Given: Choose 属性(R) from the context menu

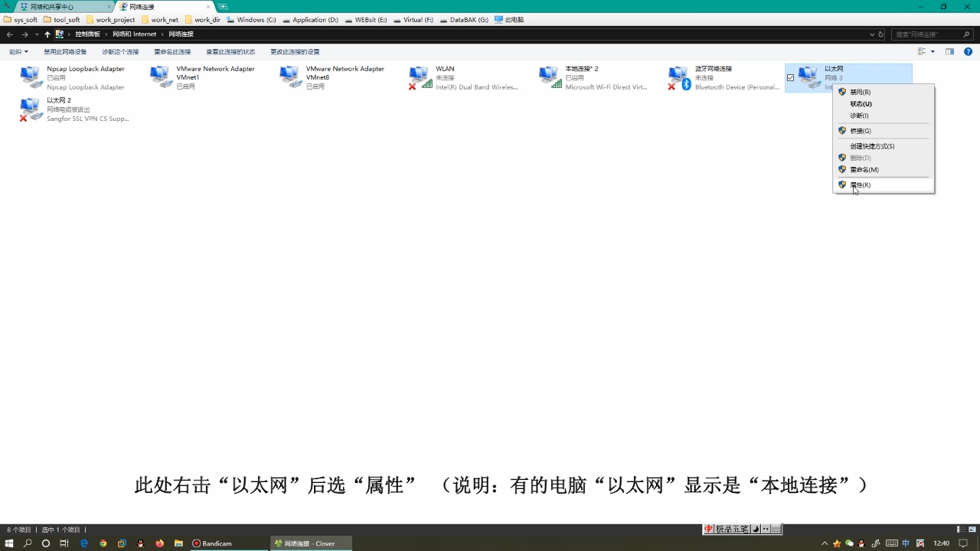Looking at the screenshot, I should [x=861, y=184].
